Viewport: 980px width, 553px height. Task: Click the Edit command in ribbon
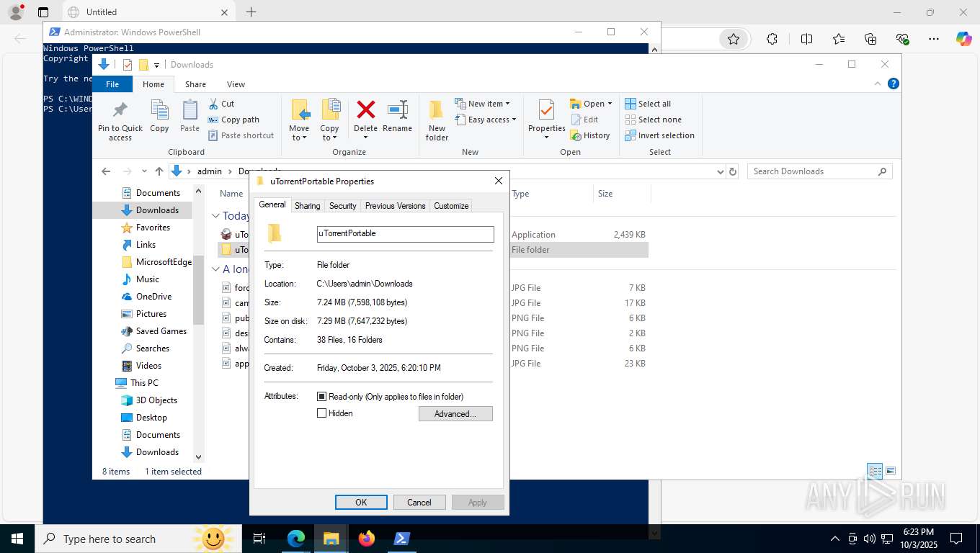584,120
